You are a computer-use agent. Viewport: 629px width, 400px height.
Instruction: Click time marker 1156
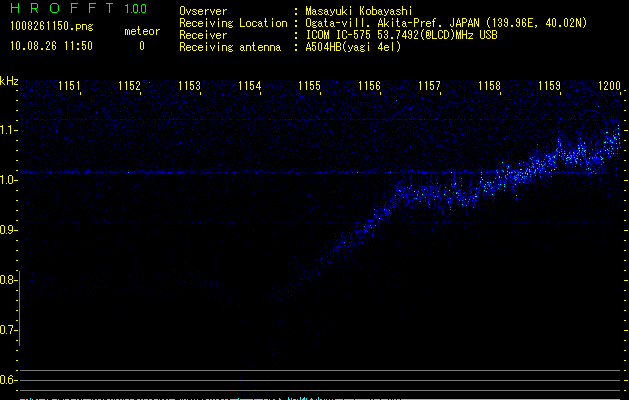[369, 86]
